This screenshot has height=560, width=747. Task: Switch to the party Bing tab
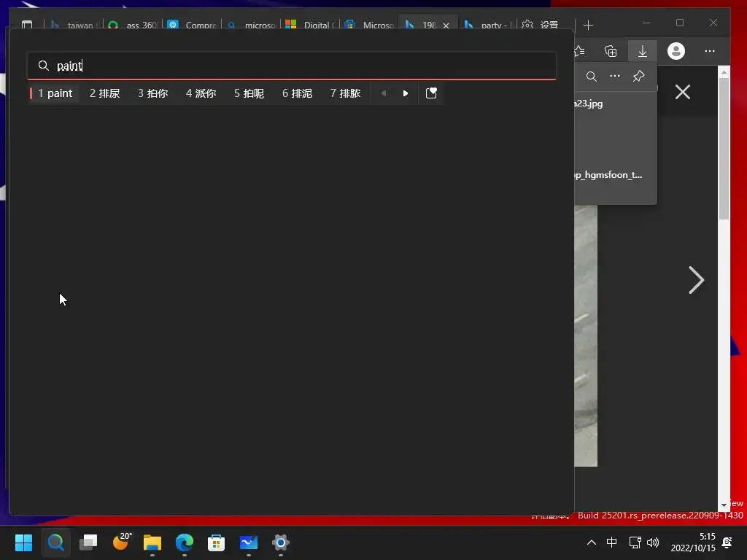(488, 25)
